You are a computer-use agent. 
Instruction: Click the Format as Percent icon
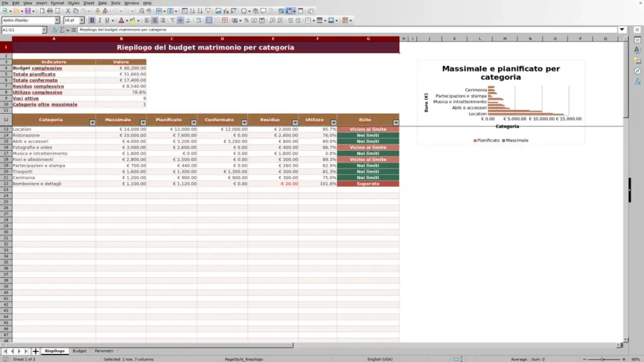pyautogui.click(x=246, y=20)
